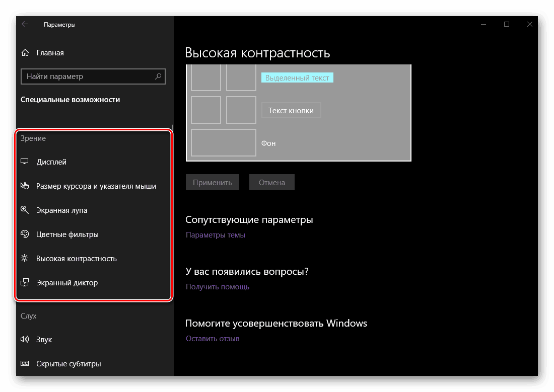
Task: Click the sun icon for Высокая контрастность
Action: (24, 258)
